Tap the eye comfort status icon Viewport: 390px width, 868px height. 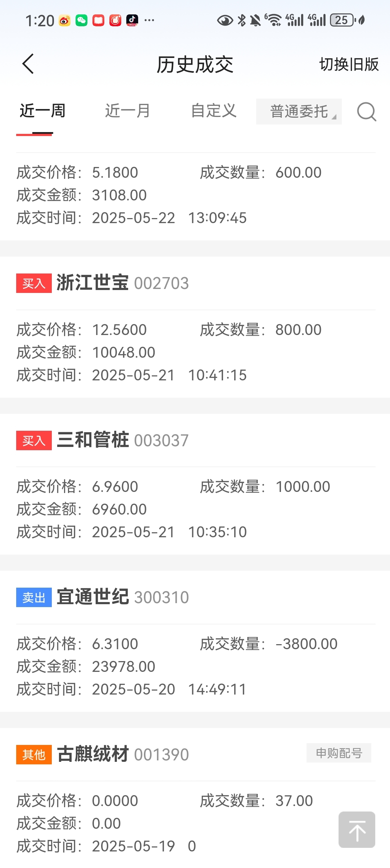[x=225, y=21]
